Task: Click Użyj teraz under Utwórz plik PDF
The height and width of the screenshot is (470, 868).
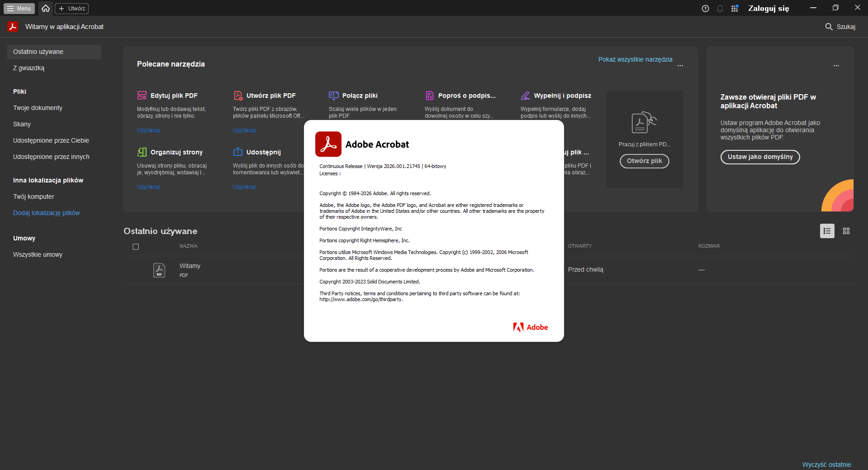Action: pyautogui.click(x=244, y=130)
